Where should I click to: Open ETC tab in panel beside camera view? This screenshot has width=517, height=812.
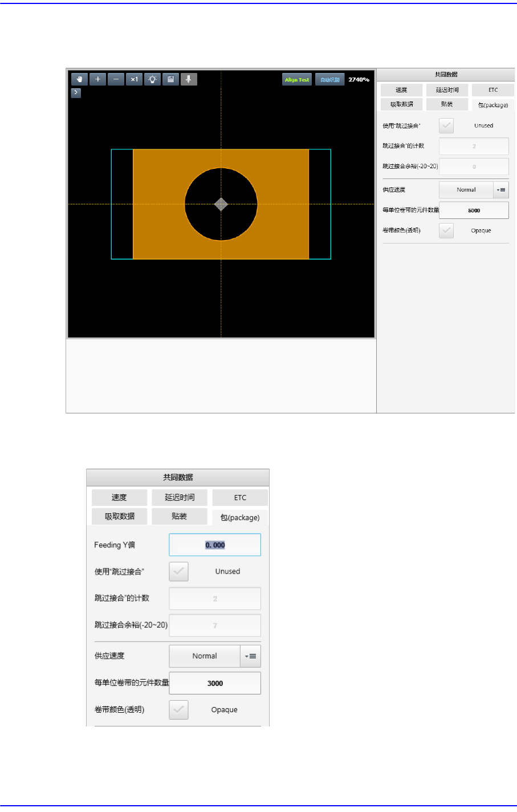[x=493, y=90]
